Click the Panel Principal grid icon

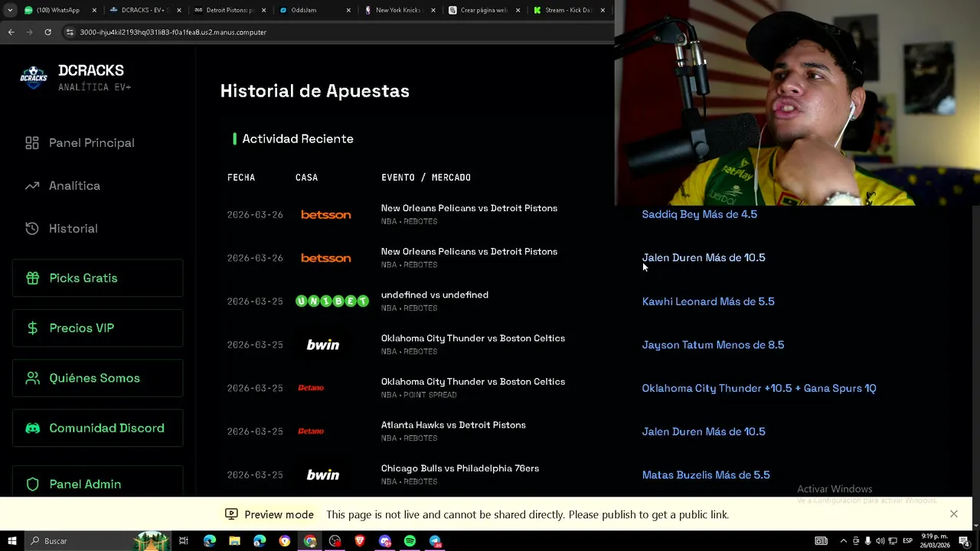[x=32, y=143]
